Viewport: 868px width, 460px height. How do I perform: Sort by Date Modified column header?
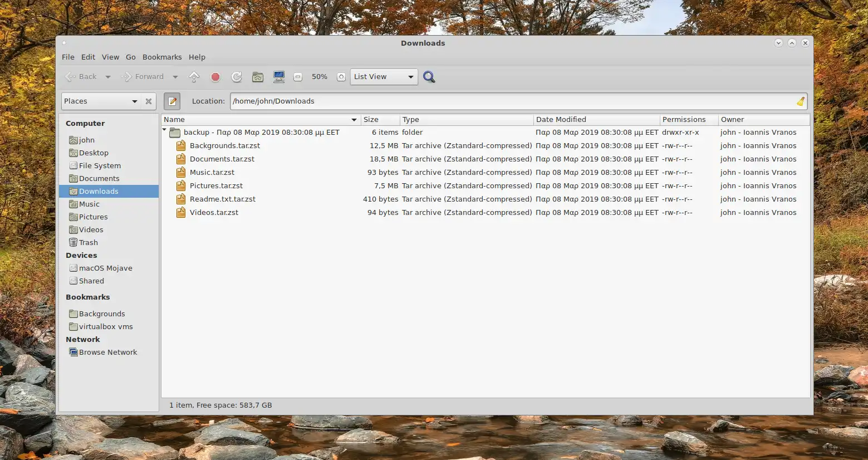pyautogui.click(x=597, y=120)
